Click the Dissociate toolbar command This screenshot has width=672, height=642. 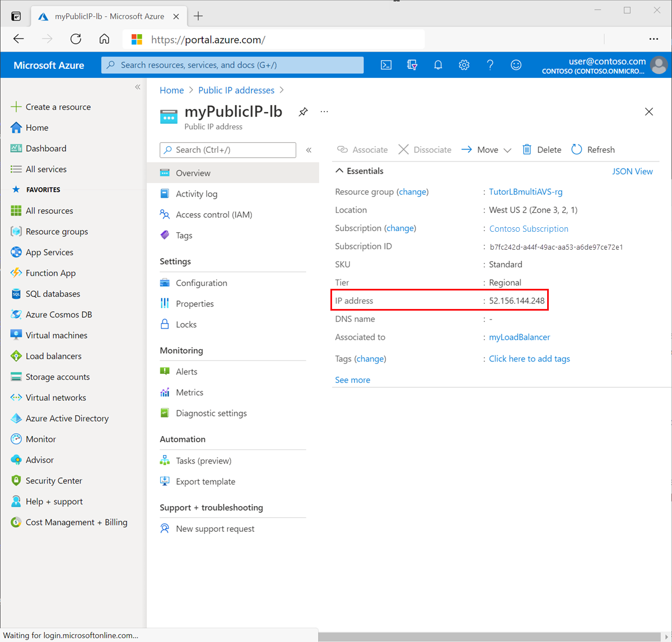pos(424,150)
